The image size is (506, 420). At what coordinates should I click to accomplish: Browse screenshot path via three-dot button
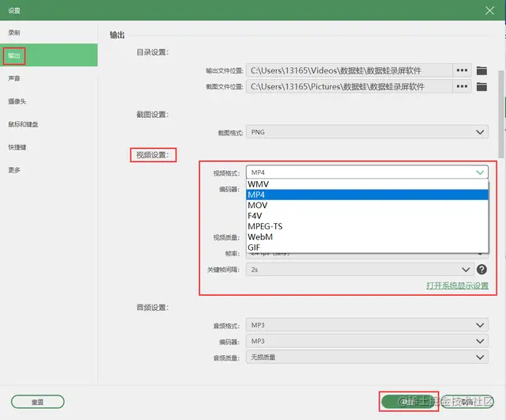click(x=462, y=86)
